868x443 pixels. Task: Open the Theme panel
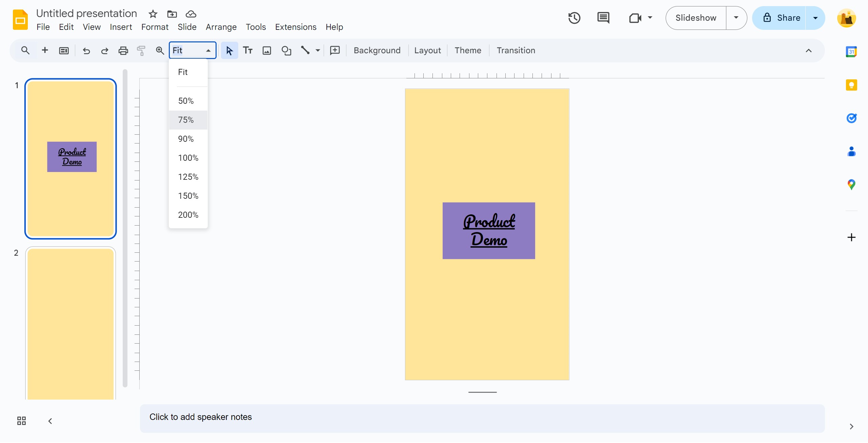click(x=468, y=51)
